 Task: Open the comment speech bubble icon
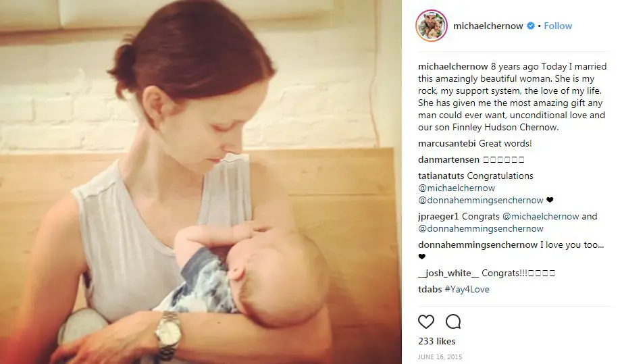pyautogui.click(x=453, y=321)
